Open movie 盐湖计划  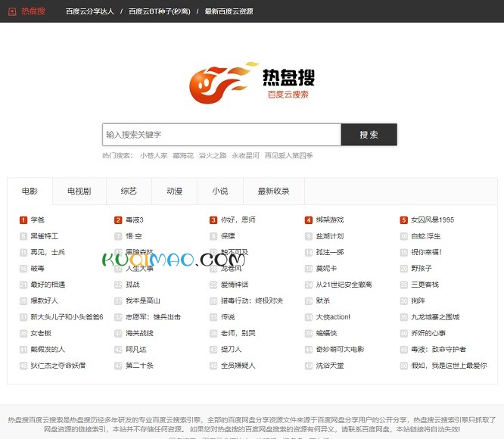click(x=330, y=237)
